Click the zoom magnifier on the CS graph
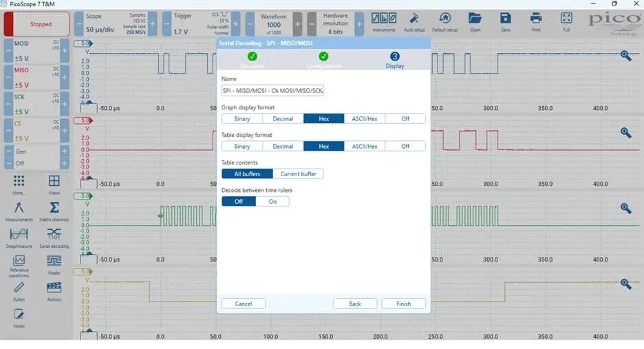Image resolution: width=644 pixels, height=349 pixels. 626,284
